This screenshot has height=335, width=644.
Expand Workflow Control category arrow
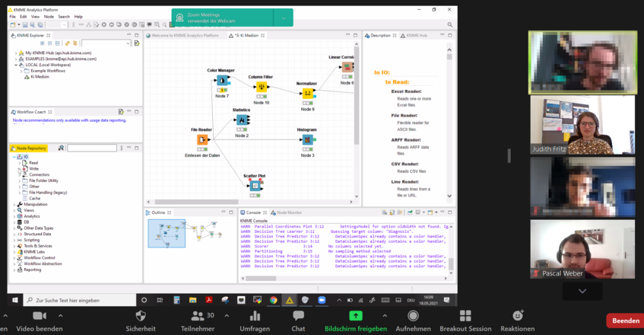click(x=14, y=258)
